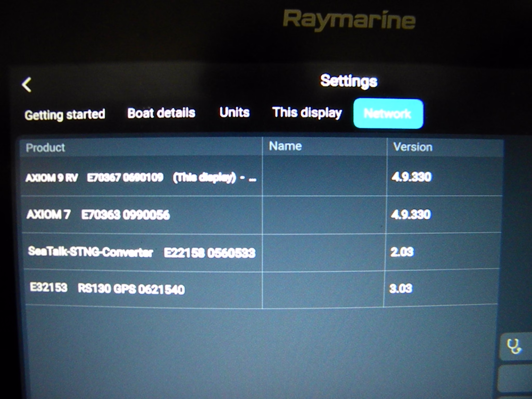This screenshot has width=532, height=399.
Task: Click the empty Name cell for RS130 GPS
Action: click(323, 289)
